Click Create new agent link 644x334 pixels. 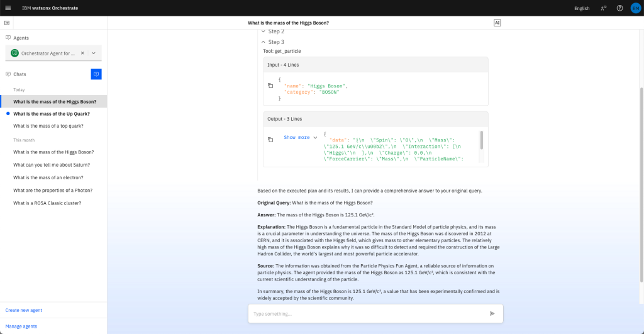pyautogui.click(x=24, y=310)
